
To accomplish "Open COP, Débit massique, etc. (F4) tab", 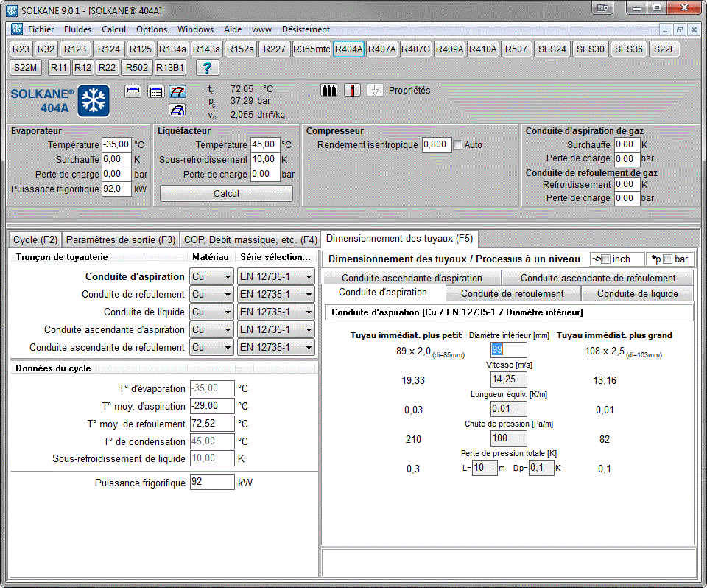I will pyautogui.click(x=250, y=239).
